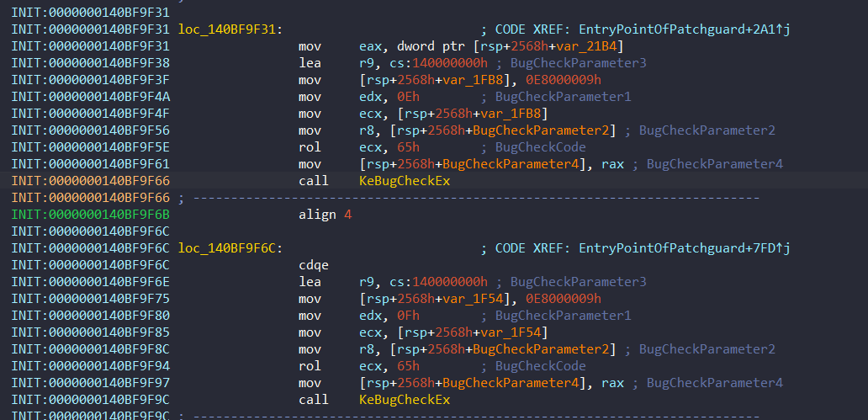
Task: Click the 140000000h operand at 140BF9F38
Action: [x=450, y=64]
